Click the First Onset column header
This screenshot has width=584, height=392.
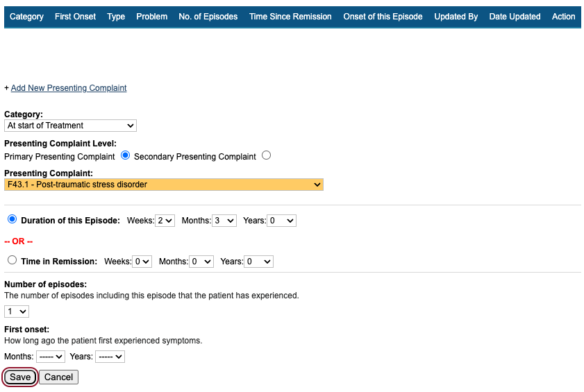pos(76,17)
